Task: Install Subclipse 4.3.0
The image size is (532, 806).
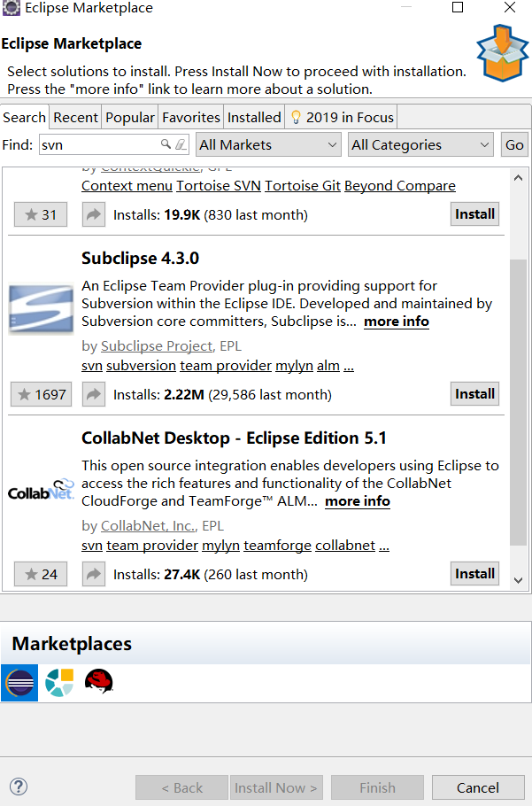Action: [x=474, y=394]
